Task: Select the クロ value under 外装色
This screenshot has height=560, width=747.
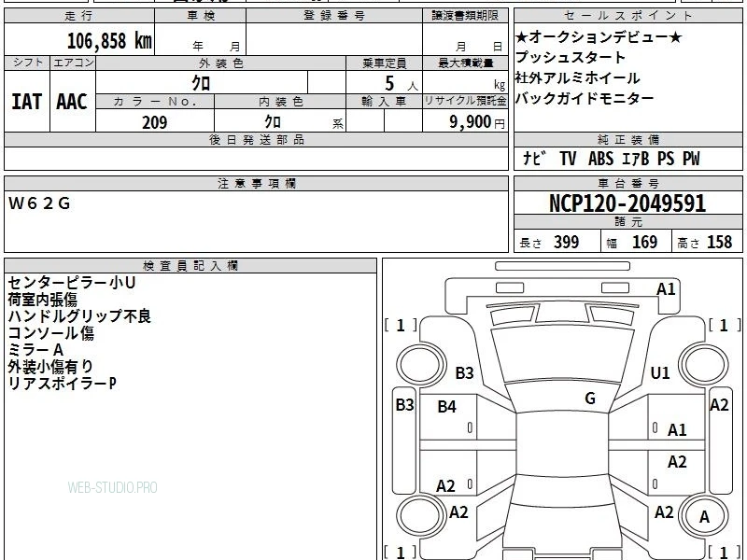Action: pos(201,83)
